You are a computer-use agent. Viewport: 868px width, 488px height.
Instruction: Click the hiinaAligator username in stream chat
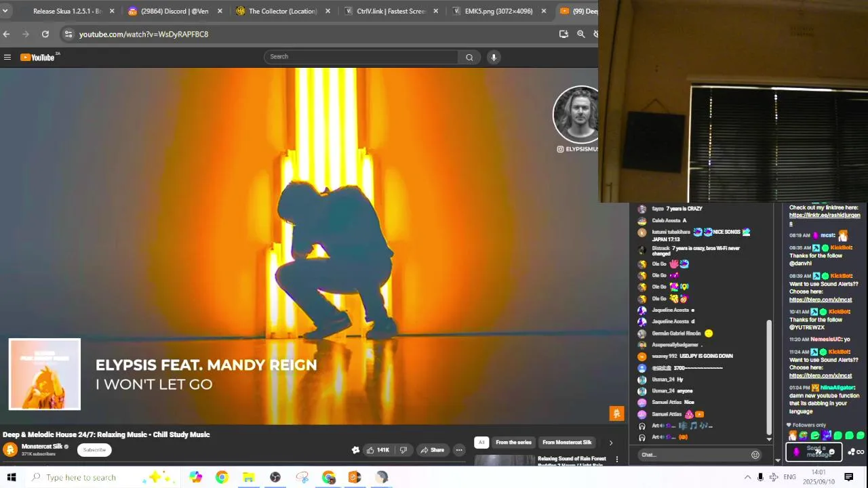click(x=837, y=388)
